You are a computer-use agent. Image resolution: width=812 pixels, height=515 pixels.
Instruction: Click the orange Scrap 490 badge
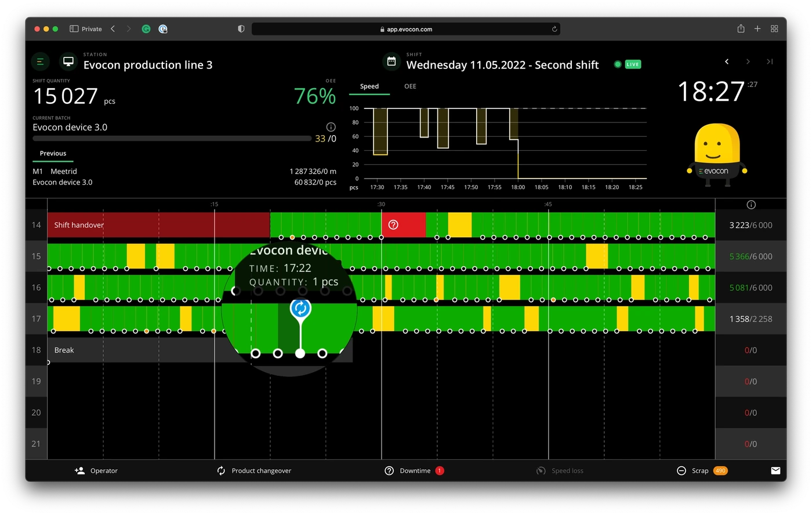pos(720,471)
